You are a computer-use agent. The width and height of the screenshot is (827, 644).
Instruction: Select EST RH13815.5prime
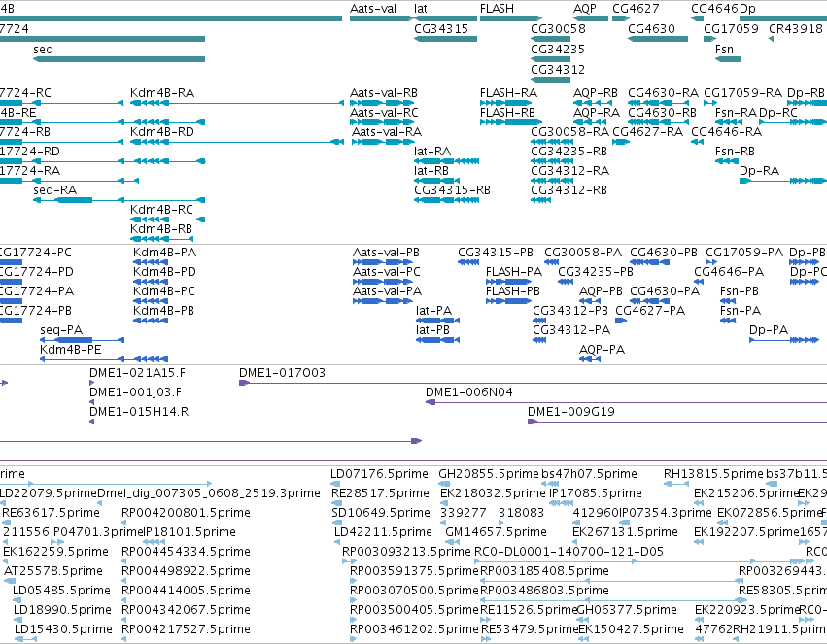[x=676, y=484]
